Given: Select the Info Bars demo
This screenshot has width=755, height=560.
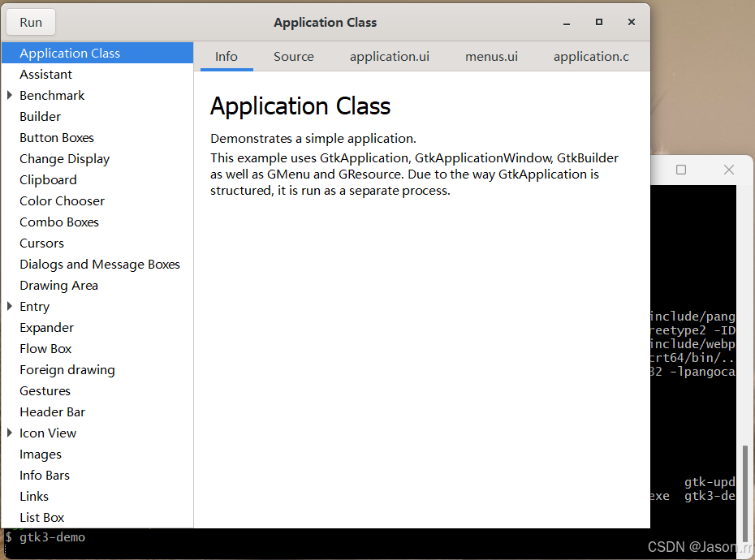Looking at the screenshot, I should [x=97, y=476].
